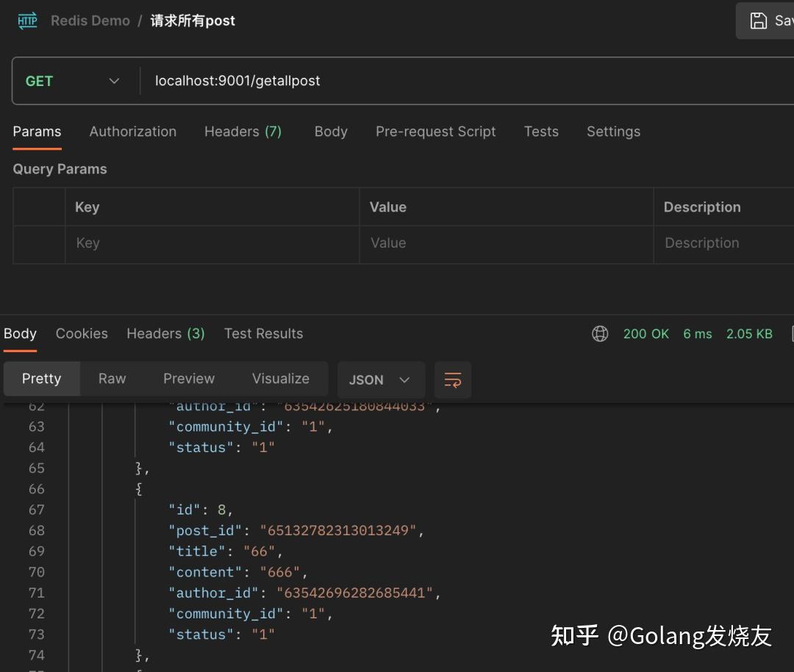Expand the chevron on the request method selector
Viewport: 794px width, 672px height.
click(114, 81)
